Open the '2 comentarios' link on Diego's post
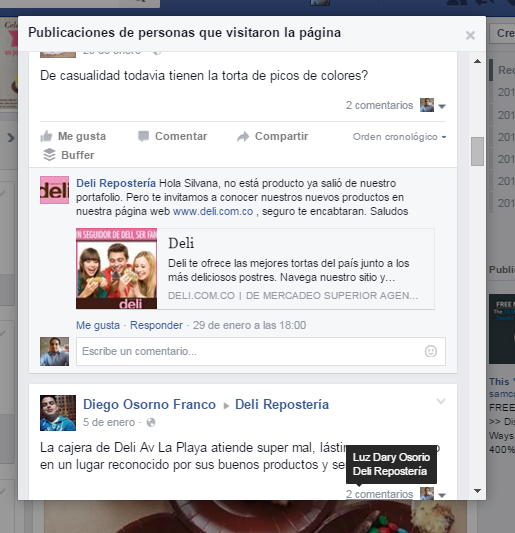 pos(379,494)
